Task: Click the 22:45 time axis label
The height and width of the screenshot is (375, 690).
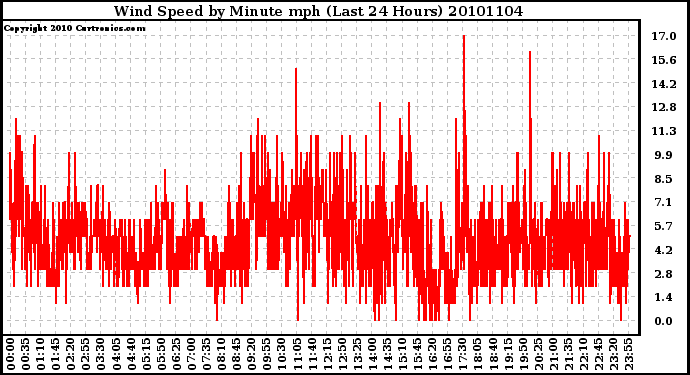Action: pyautogui.click(x=599, y=355)
